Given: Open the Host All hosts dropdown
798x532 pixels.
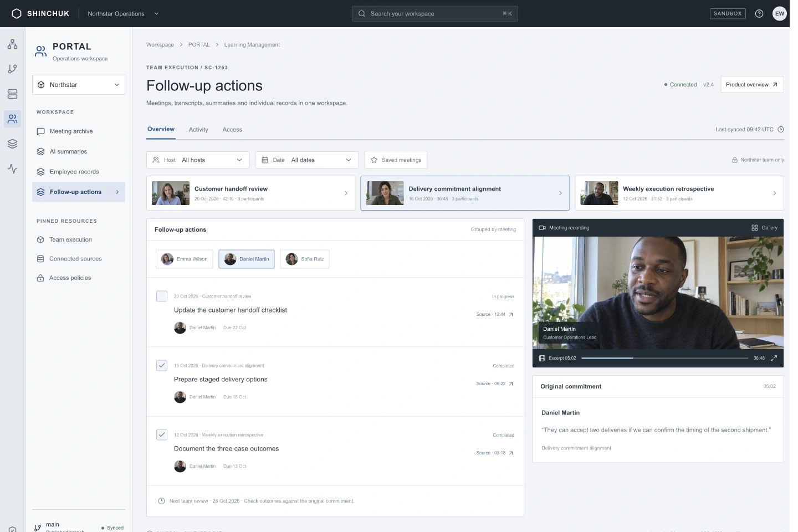Looking at the screenshot, I should click(198, 160).
